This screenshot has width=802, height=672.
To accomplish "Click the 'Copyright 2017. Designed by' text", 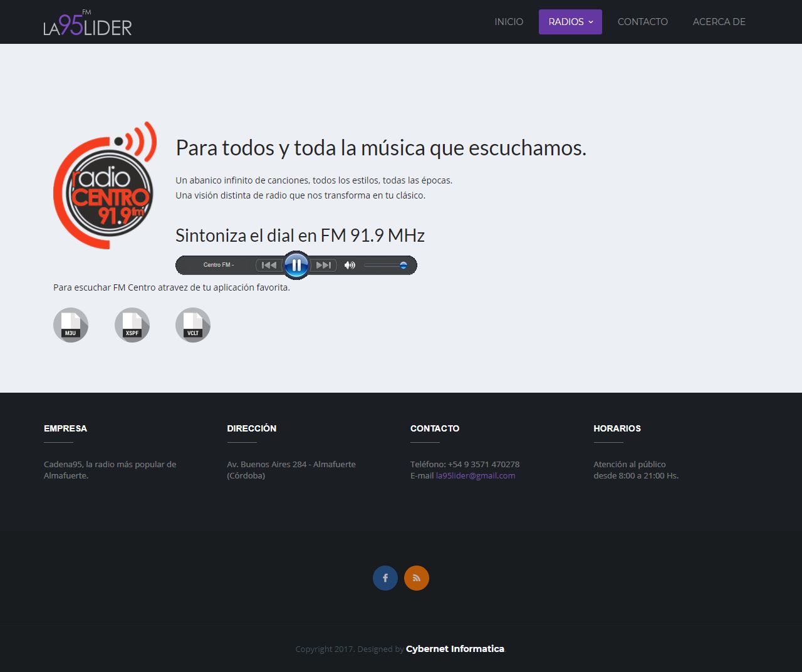I will tap(350, 649).
